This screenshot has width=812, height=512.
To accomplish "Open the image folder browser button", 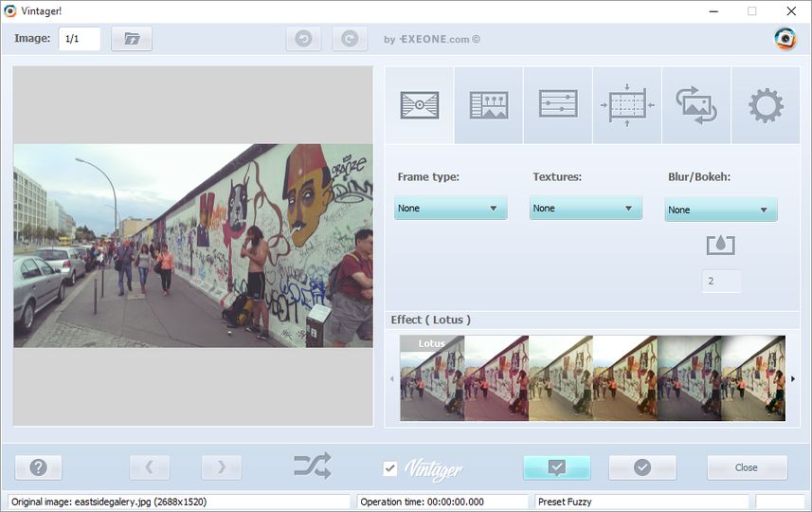I will pyautogui.click(x=132, y=39).
